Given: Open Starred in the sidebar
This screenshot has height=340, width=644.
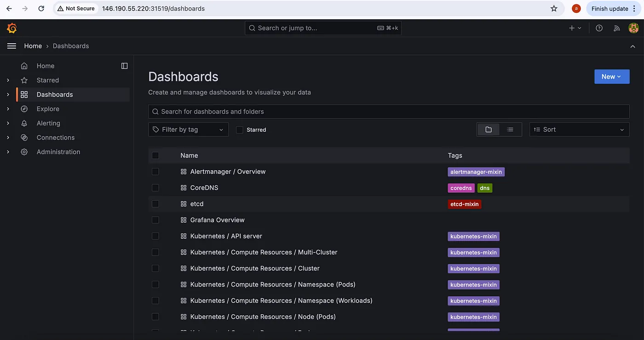Looking at the screenshot, I should point(48,80).
